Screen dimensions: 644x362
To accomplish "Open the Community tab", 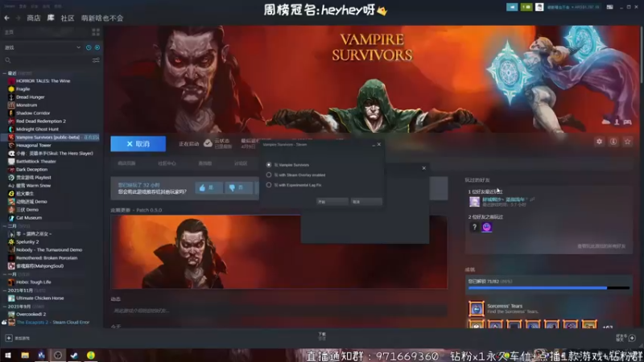I will pos(68,18).
